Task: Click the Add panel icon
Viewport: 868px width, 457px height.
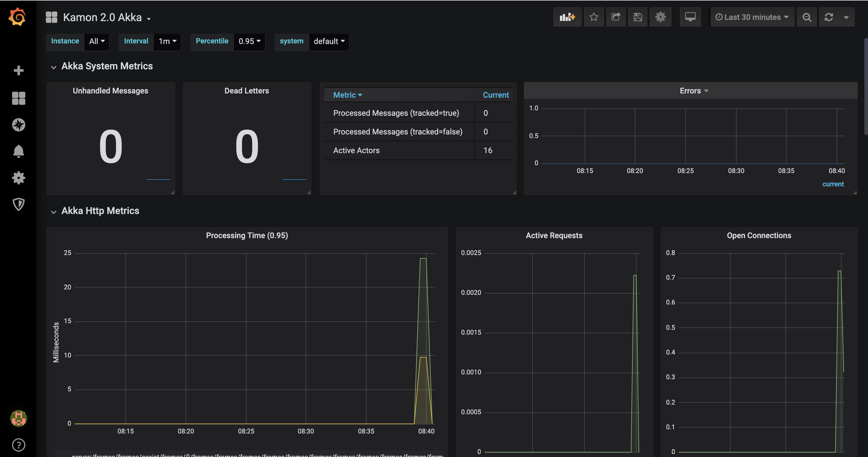Action: tap(567, 17)
